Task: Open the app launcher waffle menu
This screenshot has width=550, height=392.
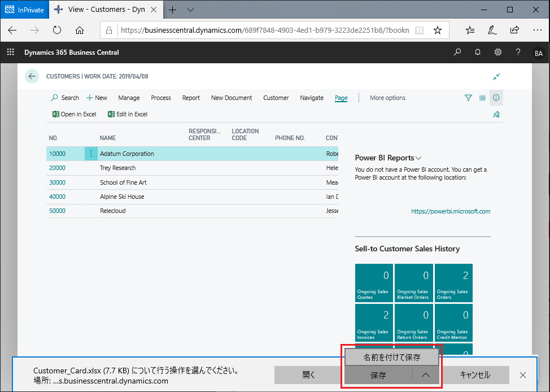Action: tap(11, 52)
